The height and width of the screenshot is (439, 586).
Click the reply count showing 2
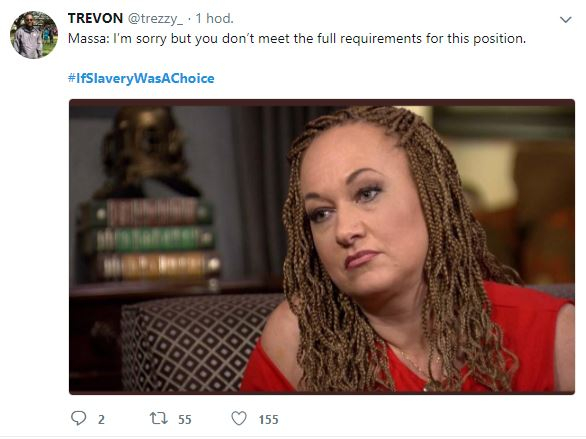coord(101,420)
